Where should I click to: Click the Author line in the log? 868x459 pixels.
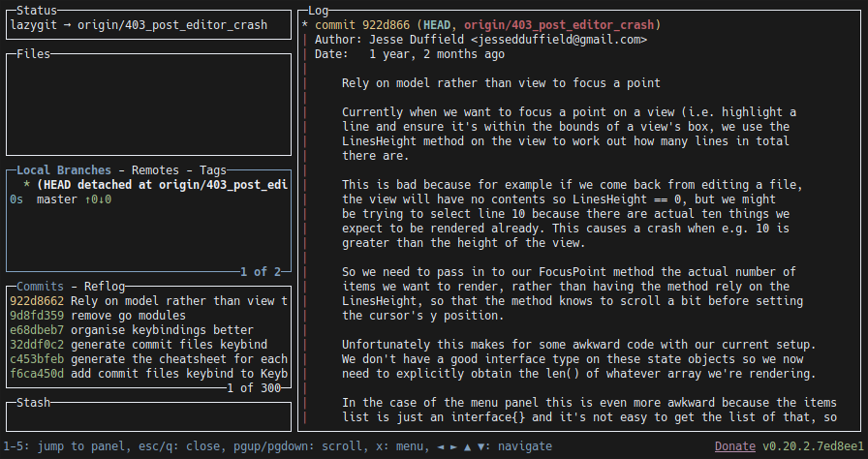coord(480,40)
